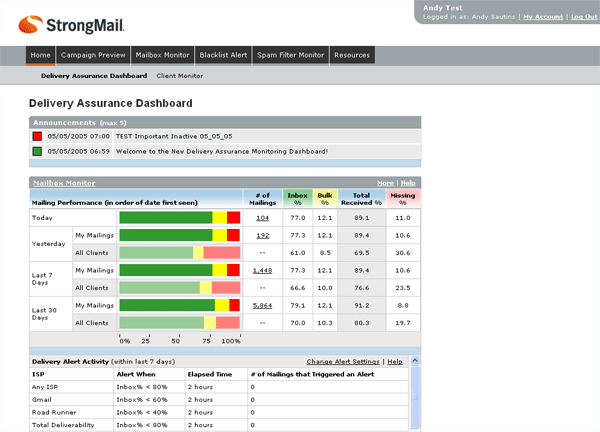Open the Mailbox Monitor section title link

[64, 183]
